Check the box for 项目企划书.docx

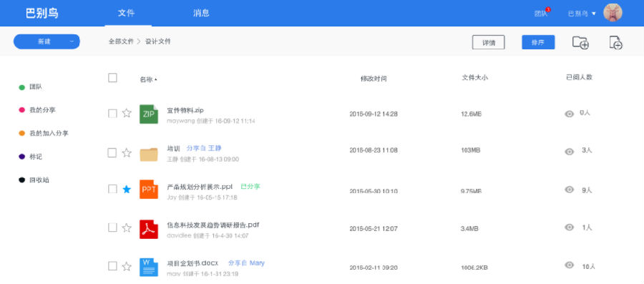(x=112, y=266)
